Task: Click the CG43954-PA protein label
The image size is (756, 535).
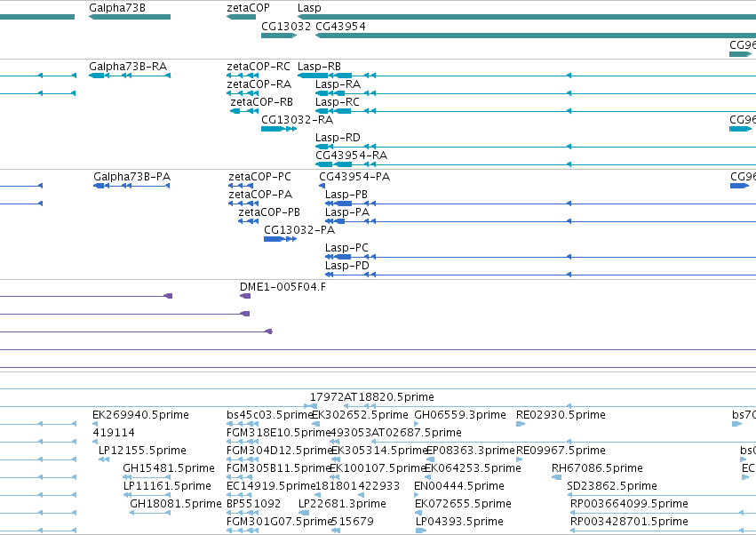Action: [354, 177]
